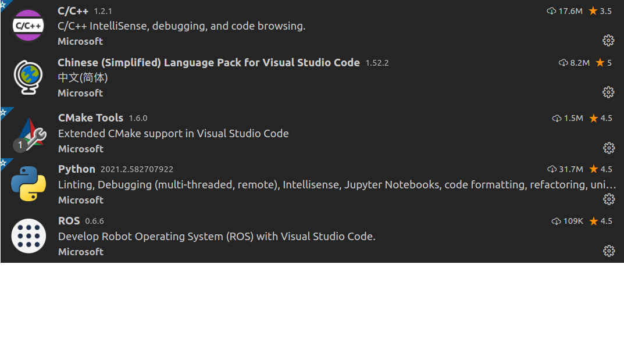Select the ROS extension title

point(69,221)
